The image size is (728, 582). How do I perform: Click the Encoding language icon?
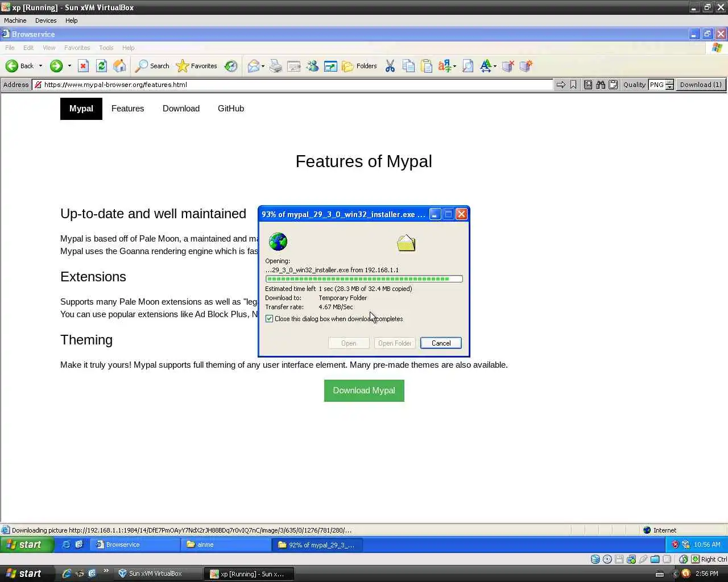(x=445, y=66)
